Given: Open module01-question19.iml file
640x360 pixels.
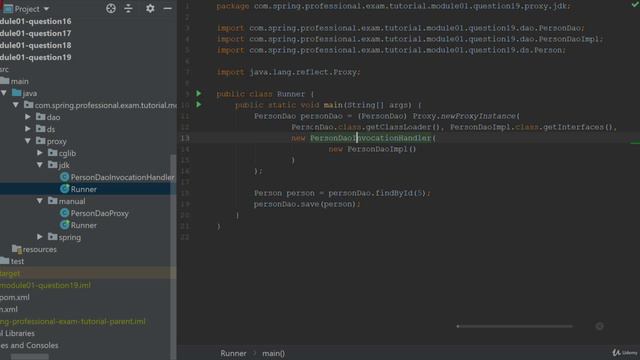Looking at the screenshot, I should (45, 285).
